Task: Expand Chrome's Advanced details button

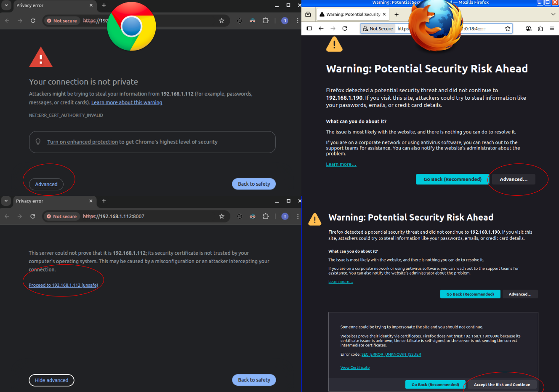Action: coord(46,184)
